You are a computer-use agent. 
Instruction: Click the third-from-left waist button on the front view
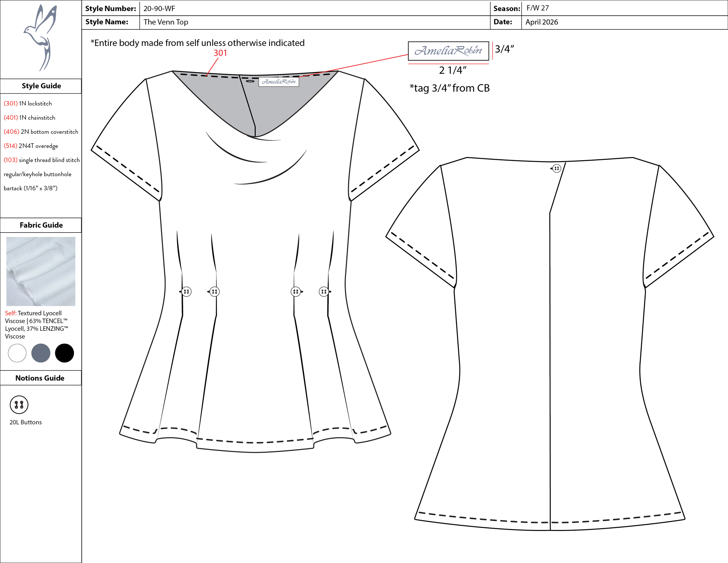(296, 291)
